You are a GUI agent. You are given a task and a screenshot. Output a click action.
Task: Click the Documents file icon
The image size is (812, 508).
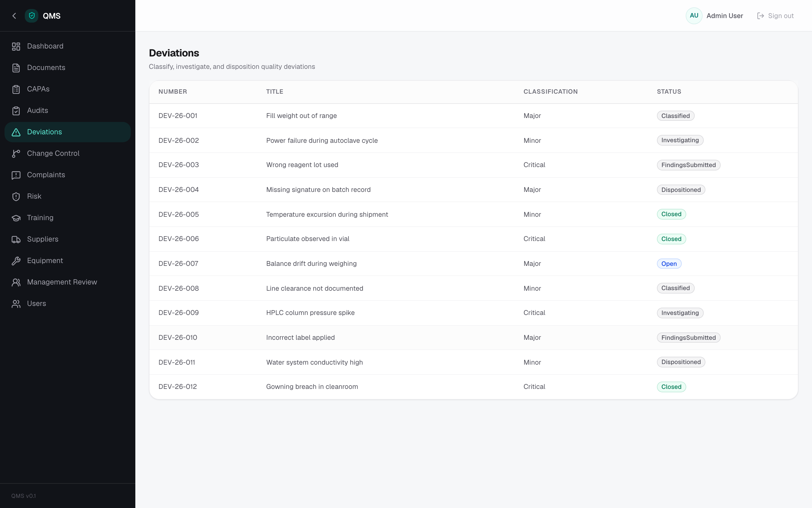(x=16, y=68)
